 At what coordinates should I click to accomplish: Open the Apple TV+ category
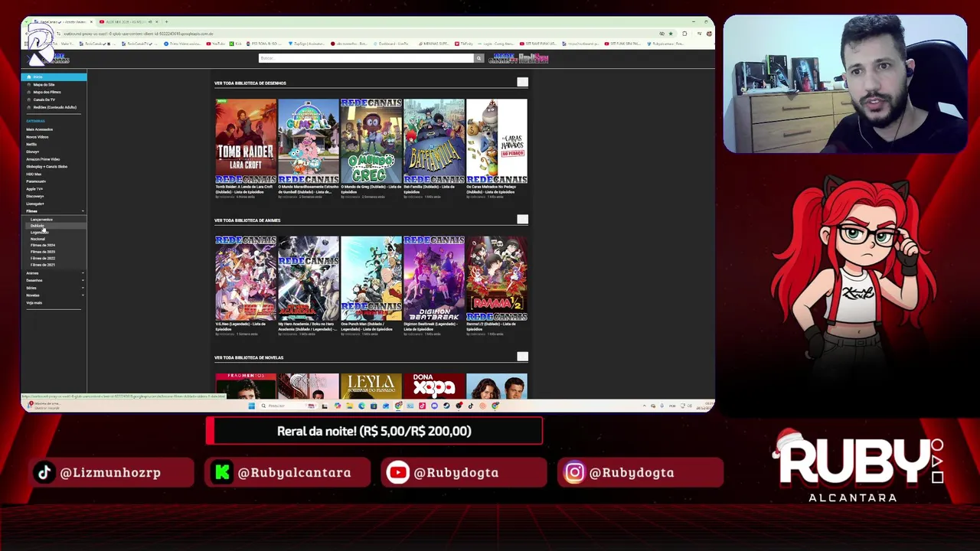coord(34,189)
